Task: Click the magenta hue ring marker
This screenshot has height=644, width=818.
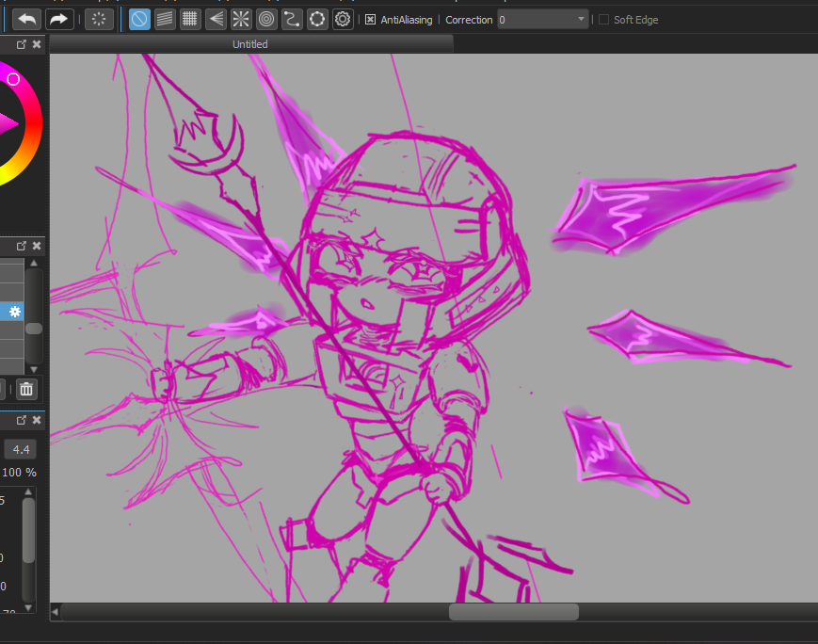Action: (x=13, y=79)
